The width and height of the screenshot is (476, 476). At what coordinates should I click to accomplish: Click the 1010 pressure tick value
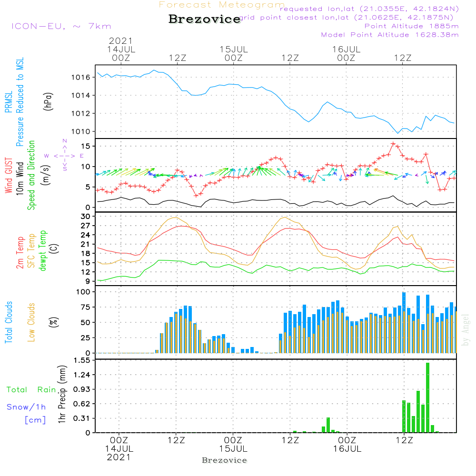81,132
